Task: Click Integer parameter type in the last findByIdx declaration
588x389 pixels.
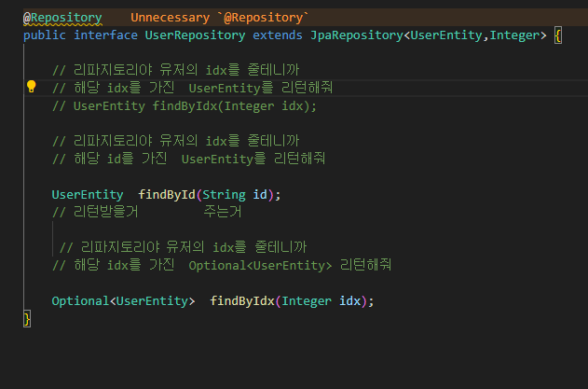Action: [307, 301]
